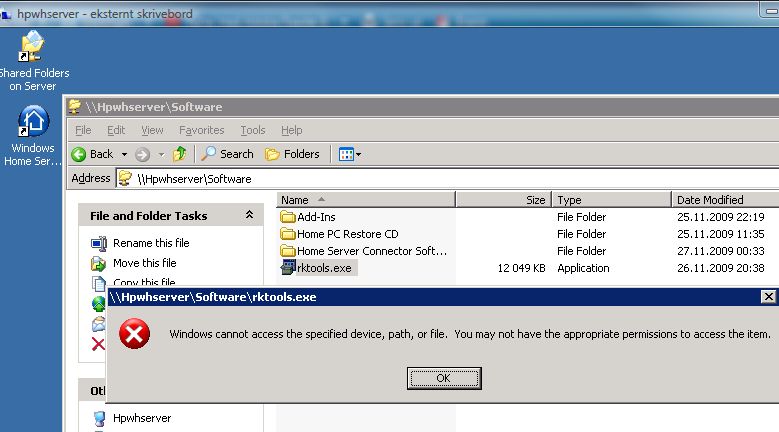Click the Explorer window title bar icon

point(75,106)
